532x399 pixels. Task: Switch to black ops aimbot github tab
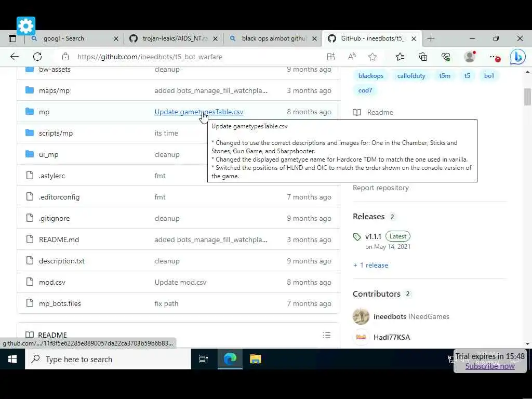[273, 38]
